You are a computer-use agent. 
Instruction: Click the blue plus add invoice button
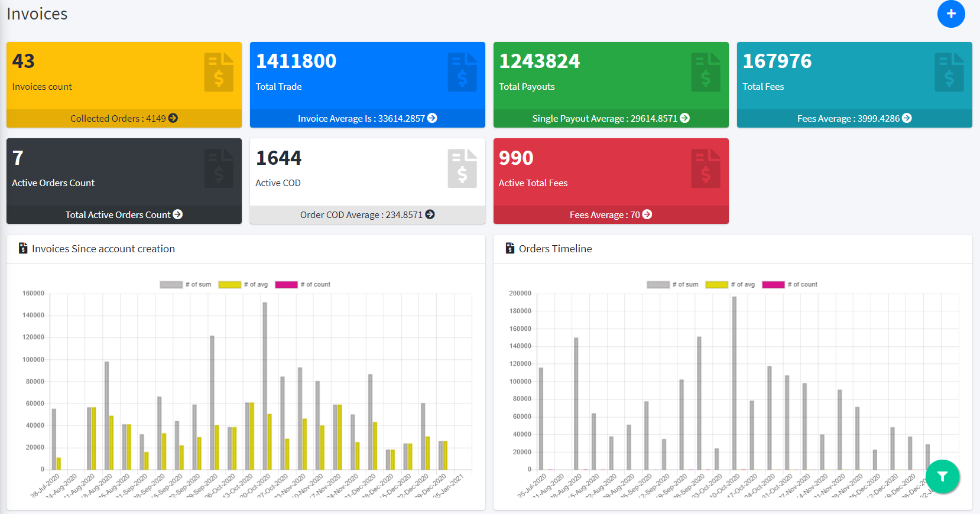(x=951, y=14)
